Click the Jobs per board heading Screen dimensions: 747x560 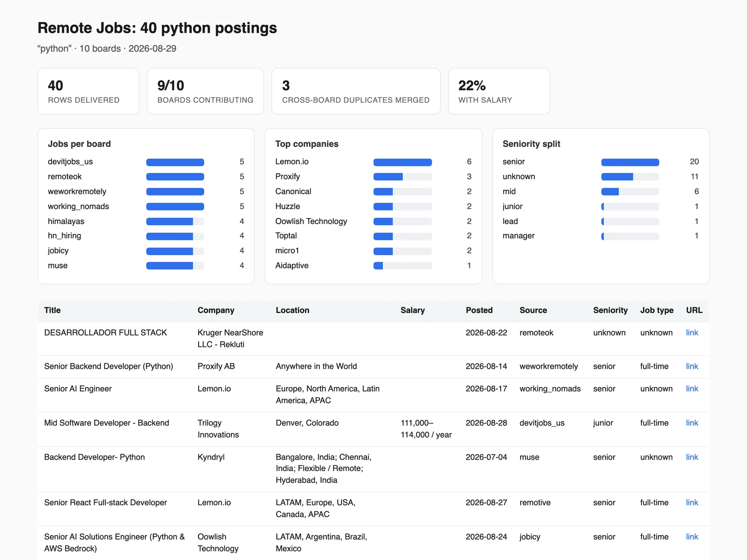pyautogui.click(x=79, y=144)
